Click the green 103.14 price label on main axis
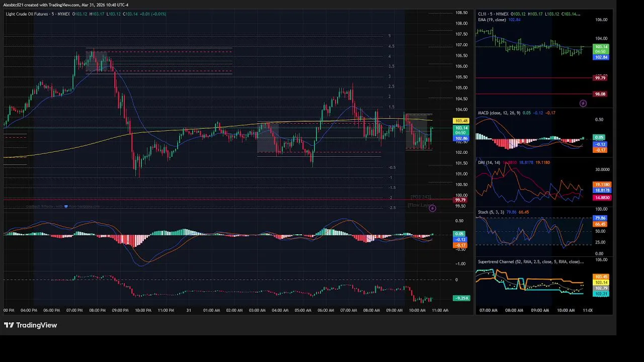 tap(461, 128)
